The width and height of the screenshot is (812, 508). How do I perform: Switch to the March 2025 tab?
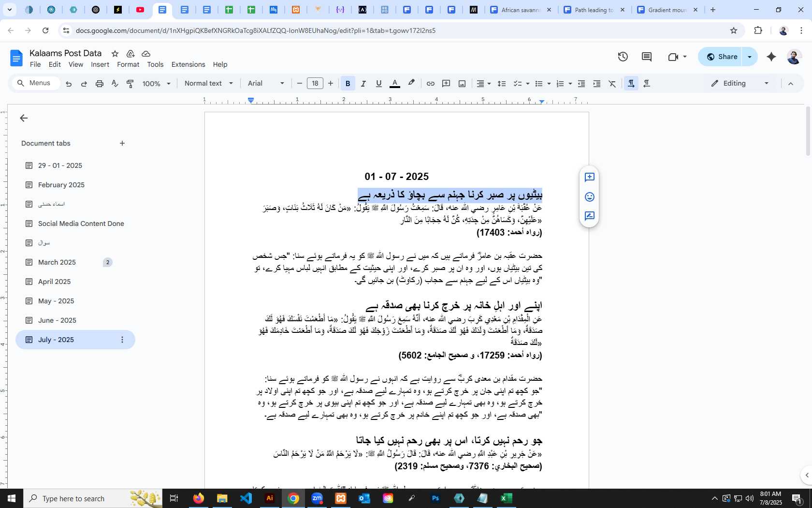57,262
